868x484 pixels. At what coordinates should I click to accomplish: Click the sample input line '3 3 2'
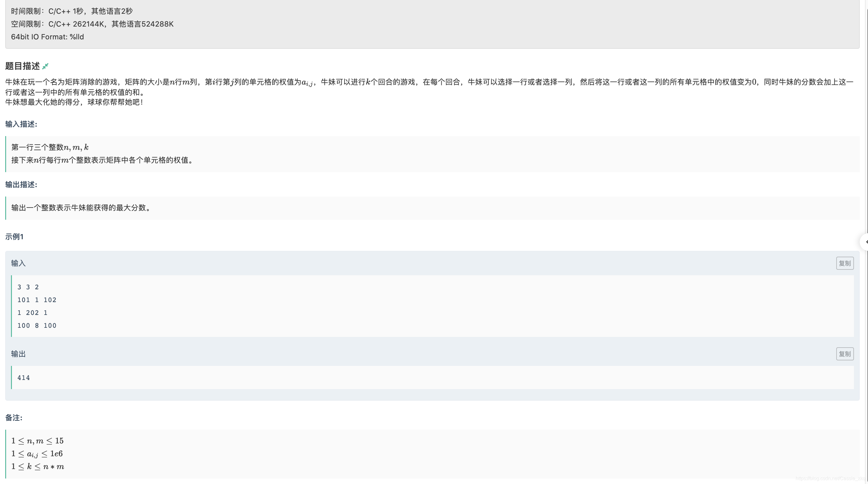pyautogui.click(x=28, y=287)
